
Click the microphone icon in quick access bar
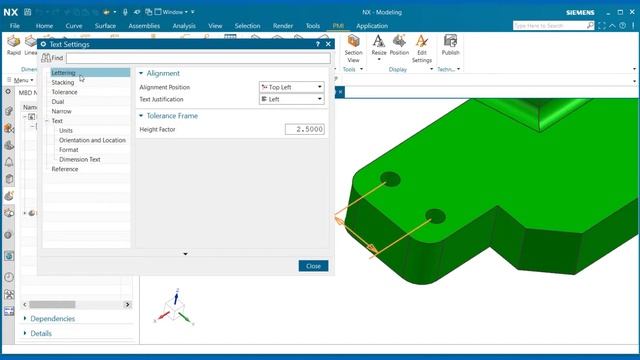coord(125,12)
